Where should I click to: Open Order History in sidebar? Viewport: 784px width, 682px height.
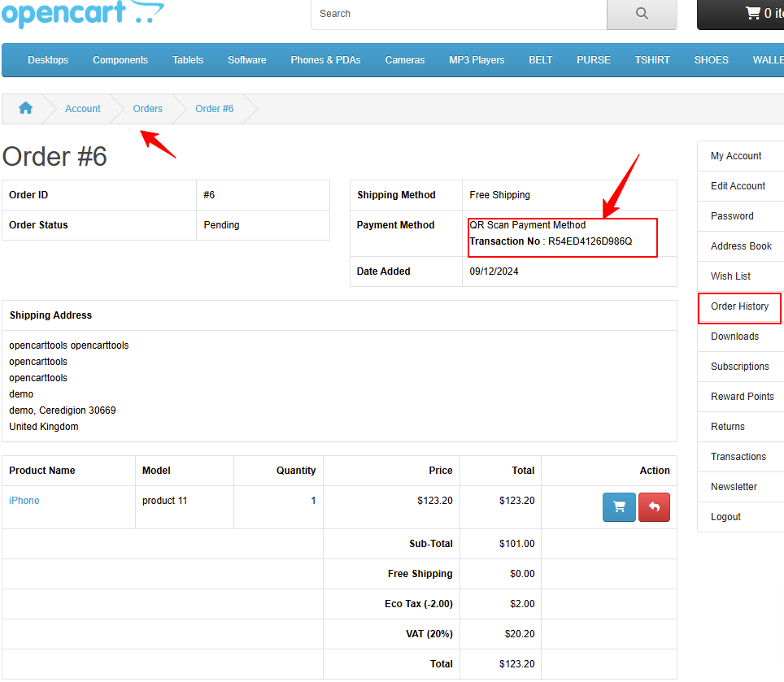click(741, 306)
